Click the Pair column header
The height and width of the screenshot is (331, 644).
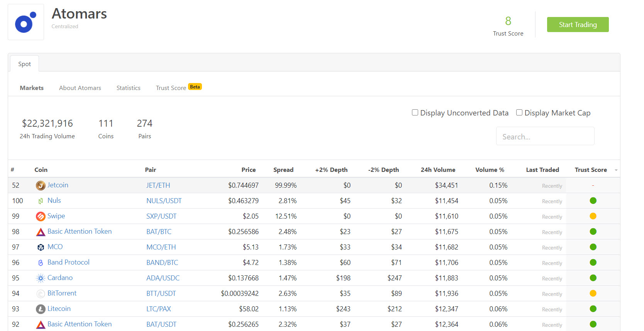pos(151,170)
